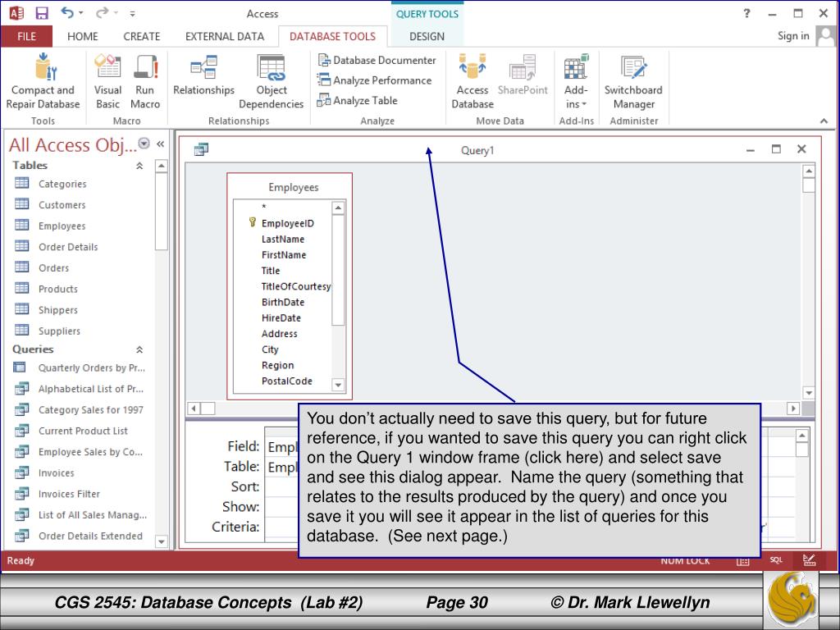
Task: Select the DATABASE TOOLS tab
Action: tap(333, 36)
